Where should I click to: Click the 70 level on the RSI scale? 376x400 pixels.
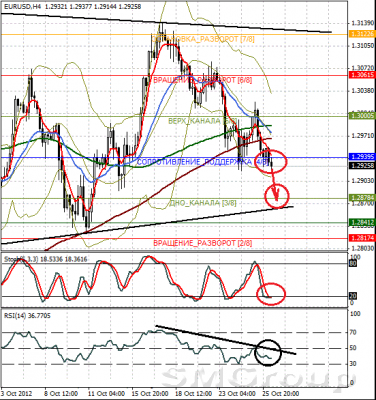point(353,332)
